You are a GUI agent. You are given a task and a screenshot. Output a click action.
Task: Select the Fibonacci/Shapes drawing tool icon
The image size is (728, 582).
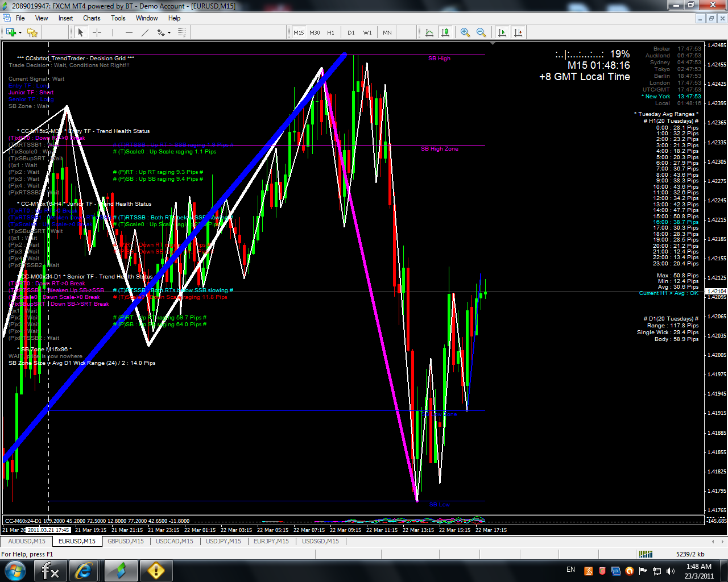point(161,32)
